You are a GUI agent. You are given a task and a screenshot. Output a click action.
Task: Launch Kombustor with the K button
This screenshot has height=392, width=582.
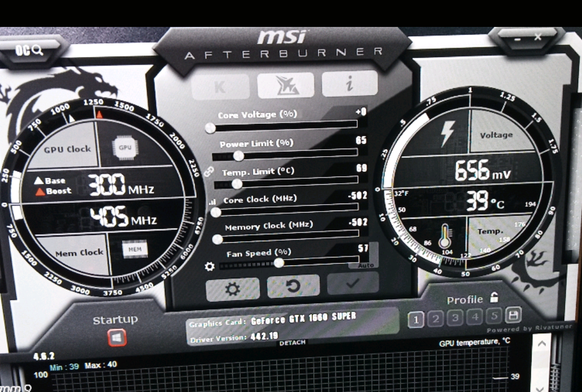(220, 87)
